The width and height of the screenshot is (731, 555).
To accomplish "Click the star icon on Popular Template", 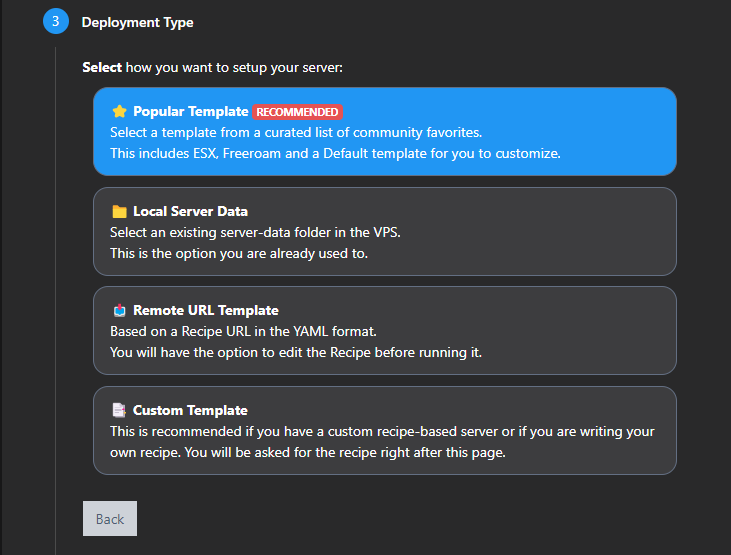I will [119, 112].
